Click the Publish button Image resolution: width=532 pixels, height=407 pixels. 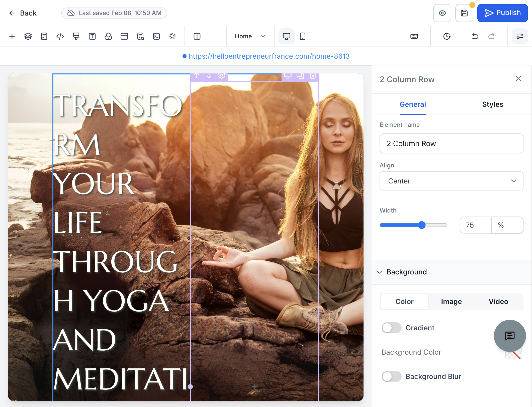[502, 13]
